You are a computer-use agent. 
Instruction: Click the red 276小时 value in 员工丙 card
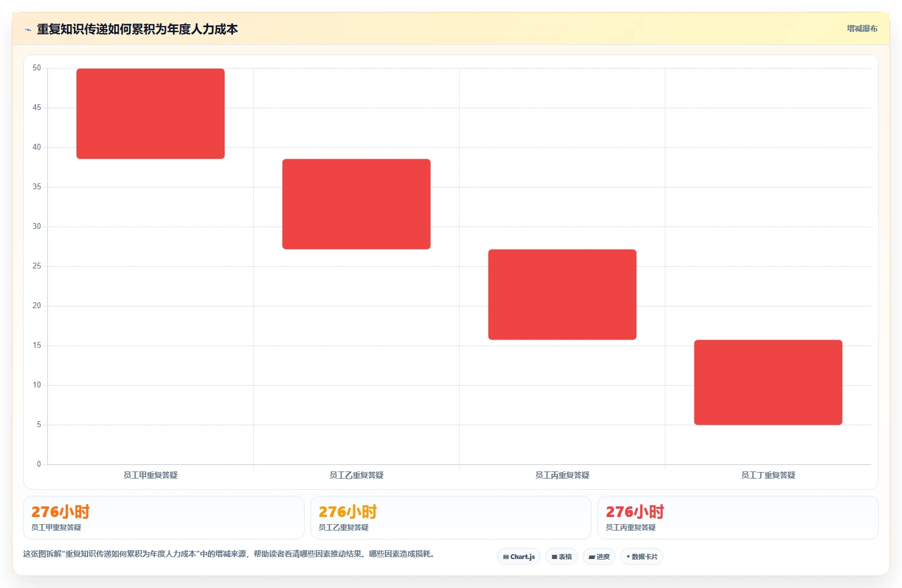click(635, 512)
